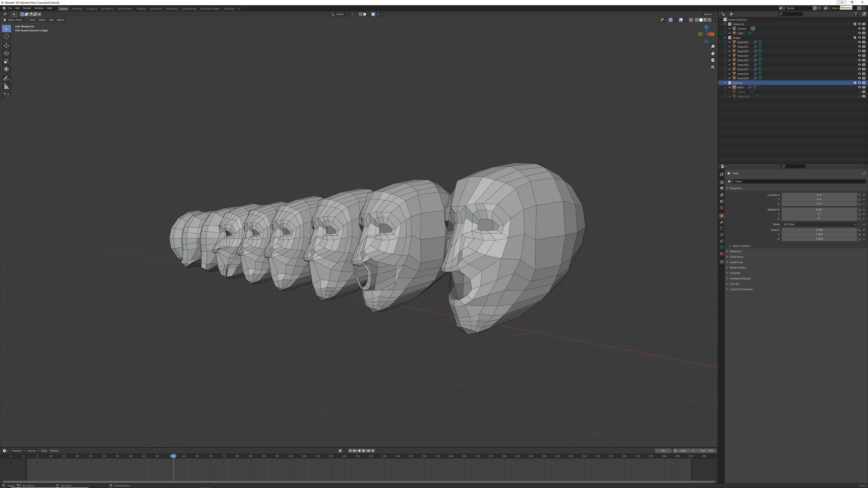The image size is (868, 488).
Task: Open the viewport Options dropdown
Action: point(709,14)
